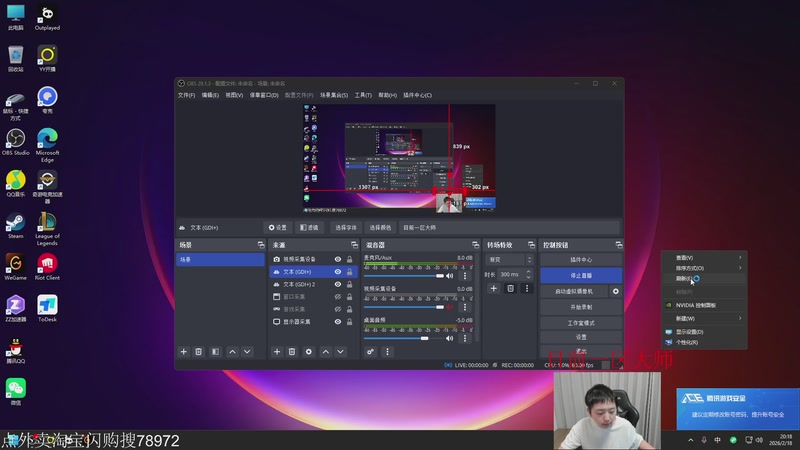Open the 渐变 transition type dropdown
800x450 pixels.
pyautogui.click(x=509, y=260)
